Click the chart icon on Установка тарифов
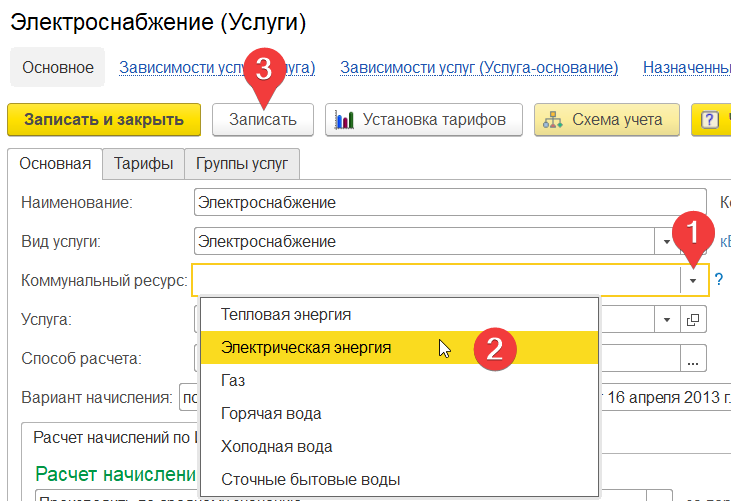The image size is (731, 501). coord(344,120)
